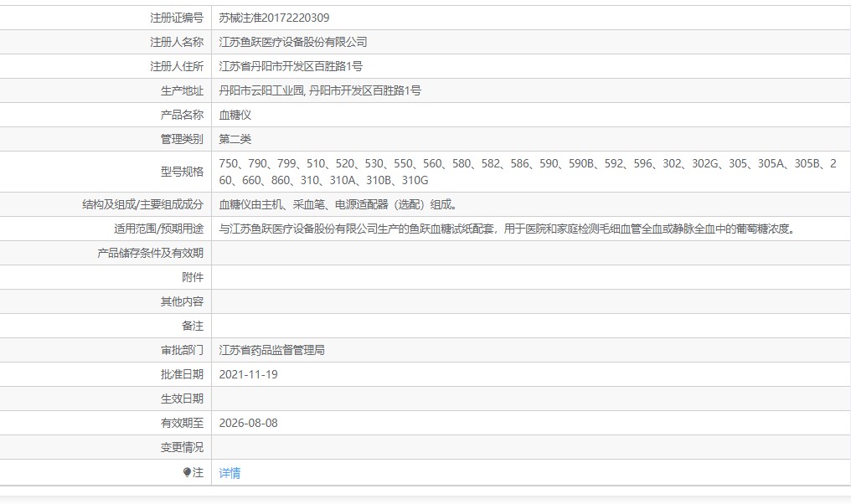The height and width of the screenshot is (504, 851).
Task: Click the 结构及组成/主要组成成分 label
Action: coord(142,204)
